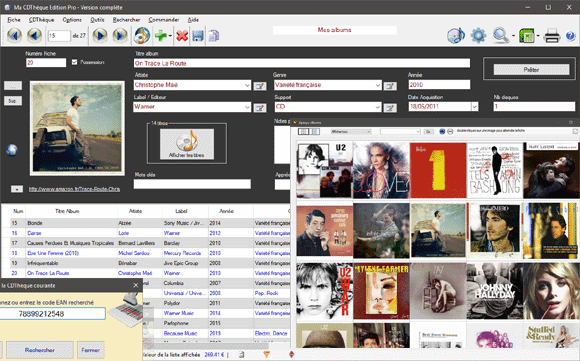Open the Genre dropdown list

point(377,85)
